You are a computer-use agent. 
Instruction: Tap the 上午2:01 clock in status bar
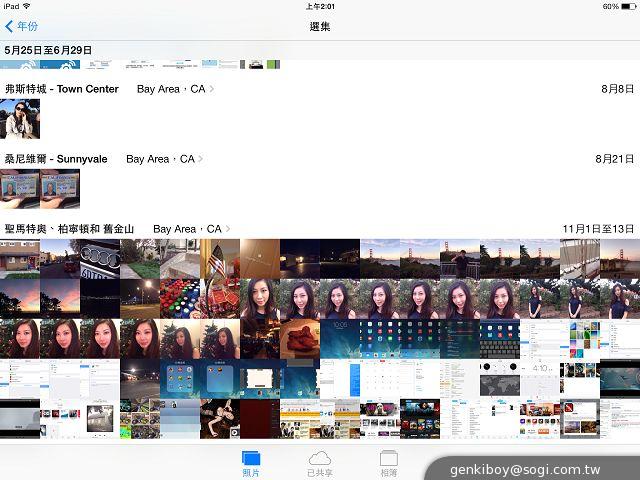point(320,7)
